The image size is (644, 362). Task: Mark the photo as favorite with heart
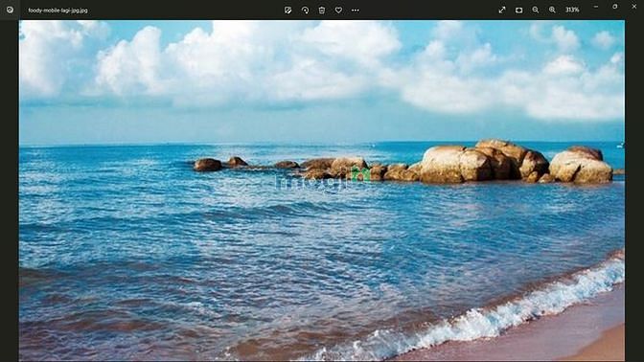click(338, 10)
